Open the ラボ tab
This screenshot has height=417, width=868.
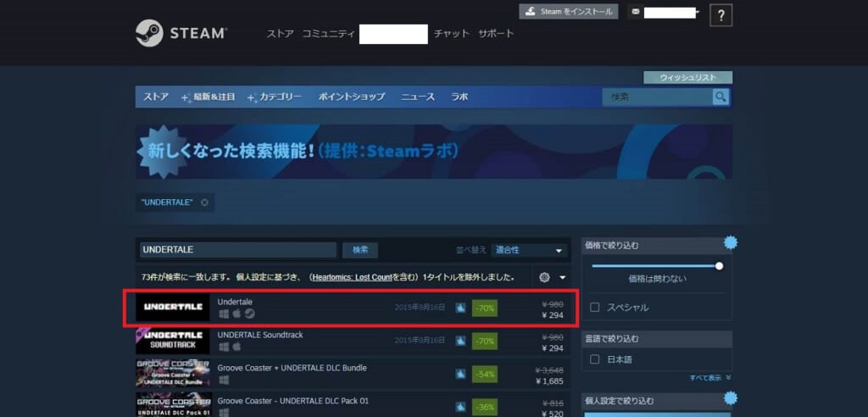pos(459,97)
